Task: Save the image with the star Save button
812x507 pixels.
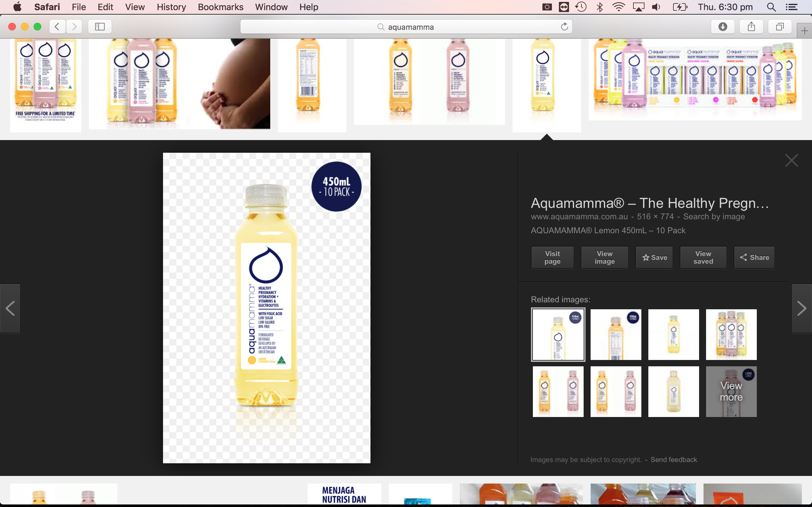Action: [x=654, y=258]
